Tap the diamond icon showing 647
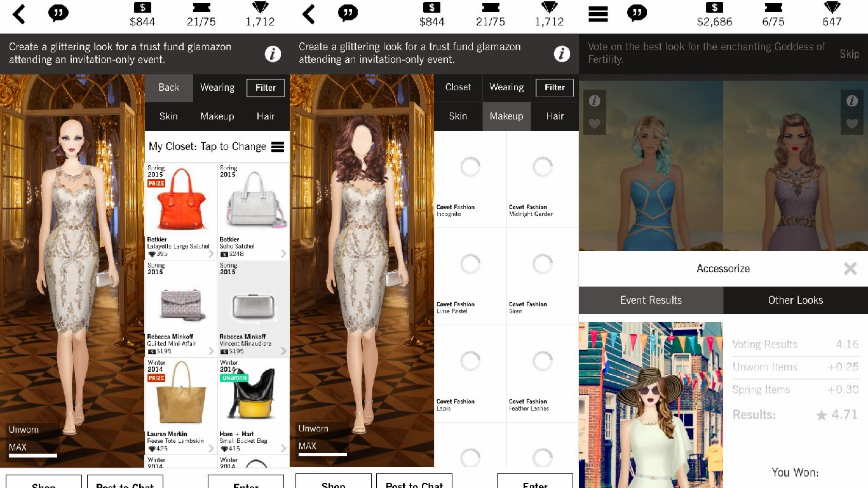 832,8
